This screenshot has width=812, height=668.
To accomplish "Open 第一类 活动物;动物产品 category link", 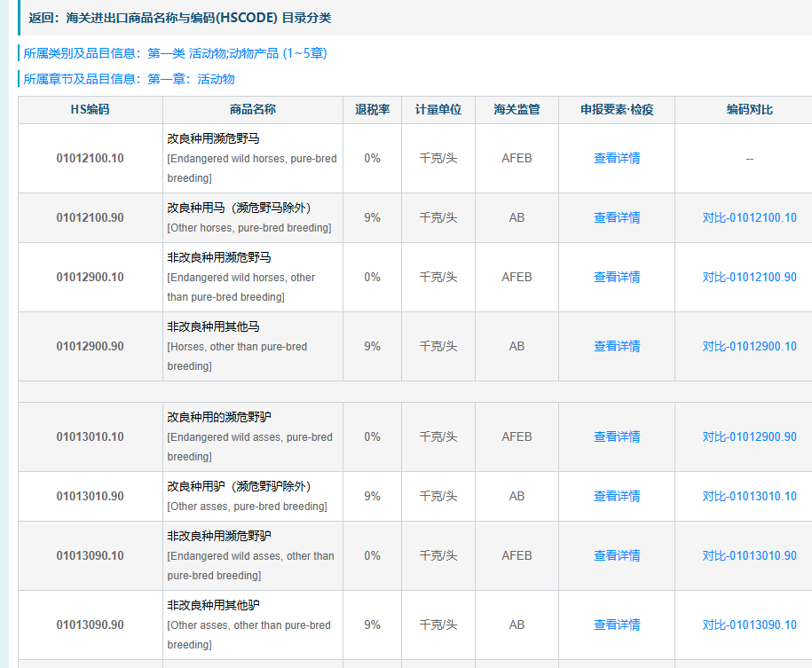I will coord(237,53).
